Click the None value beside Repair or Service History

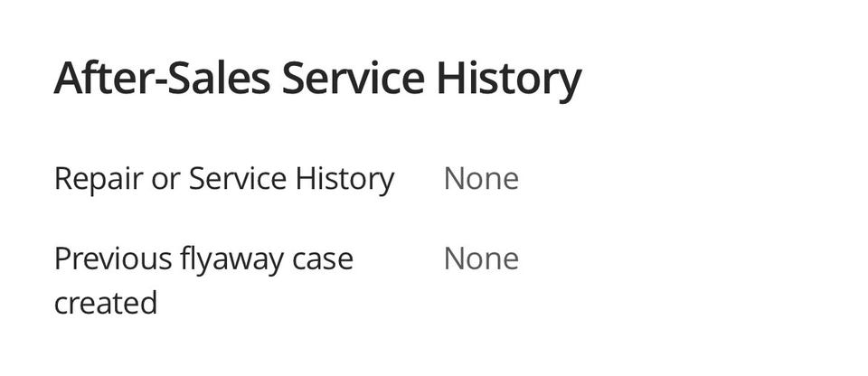480,179
